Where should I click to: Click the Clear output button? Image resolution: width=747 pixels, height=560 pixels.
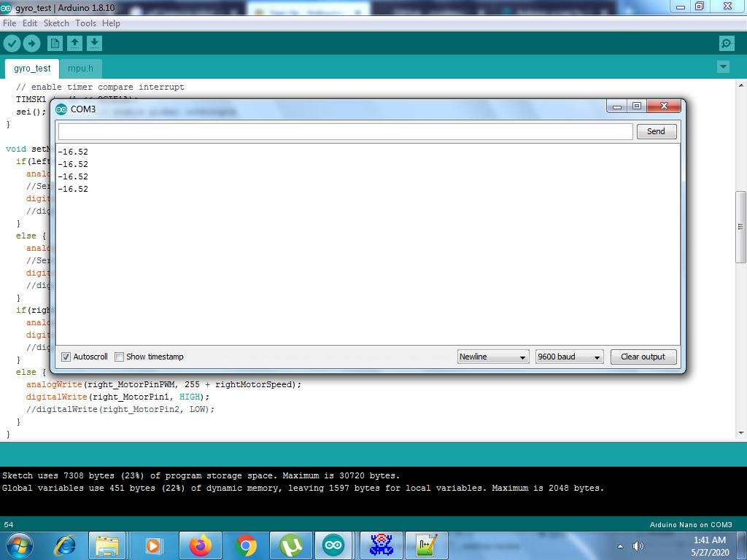click(x=643, y=357)
